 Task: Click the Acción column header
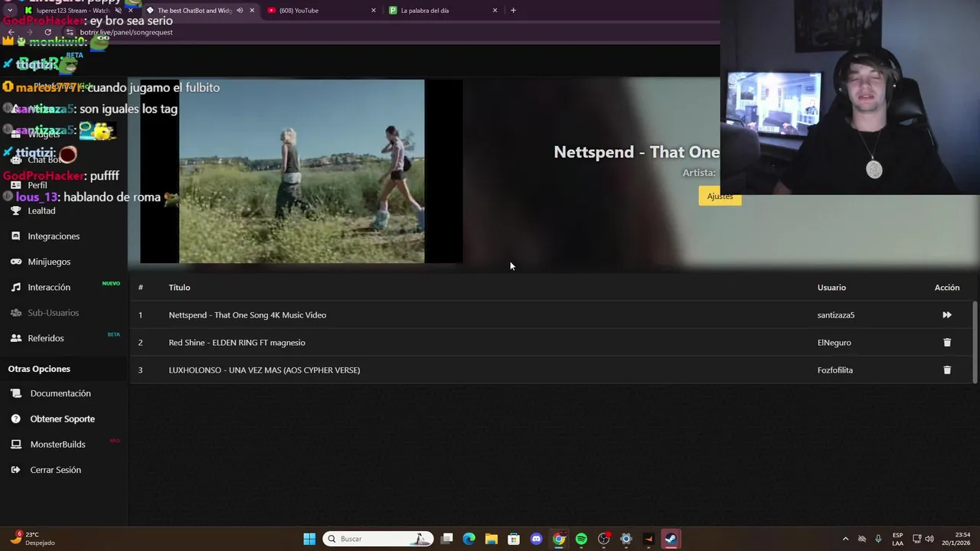point(947,287)
